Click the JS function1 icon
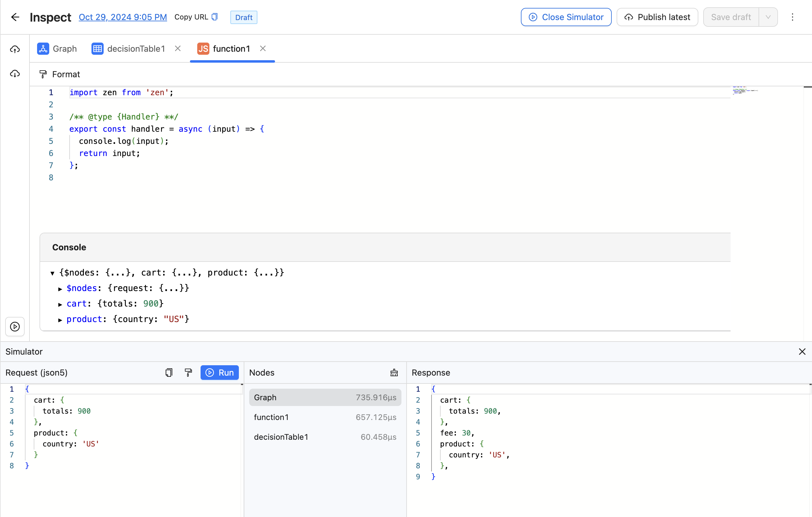The image size is (812, 517). click(x=203, y=49)
